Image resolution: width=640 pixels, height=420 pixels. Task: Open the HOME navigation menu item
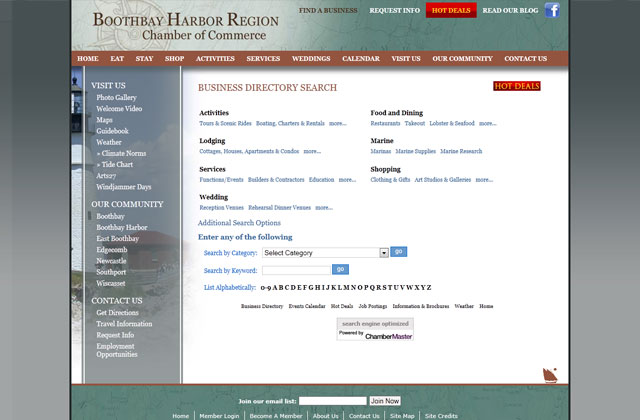pyautogui.click(x=88, y=58)
